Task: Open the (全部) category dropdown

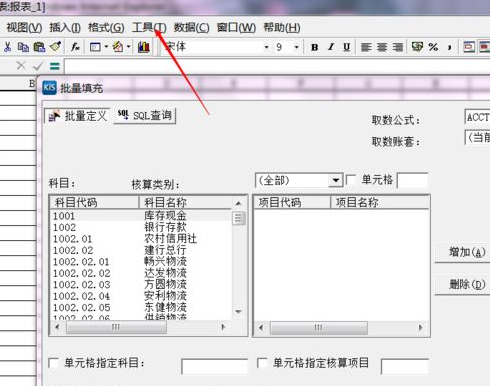Action: [336, 181]
